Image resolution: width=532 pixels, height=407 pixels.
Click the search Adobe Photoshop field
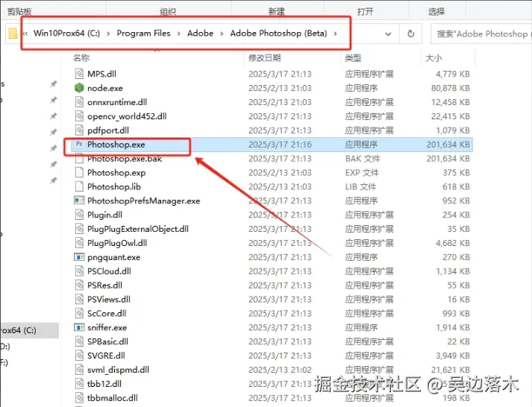(481, 34)
